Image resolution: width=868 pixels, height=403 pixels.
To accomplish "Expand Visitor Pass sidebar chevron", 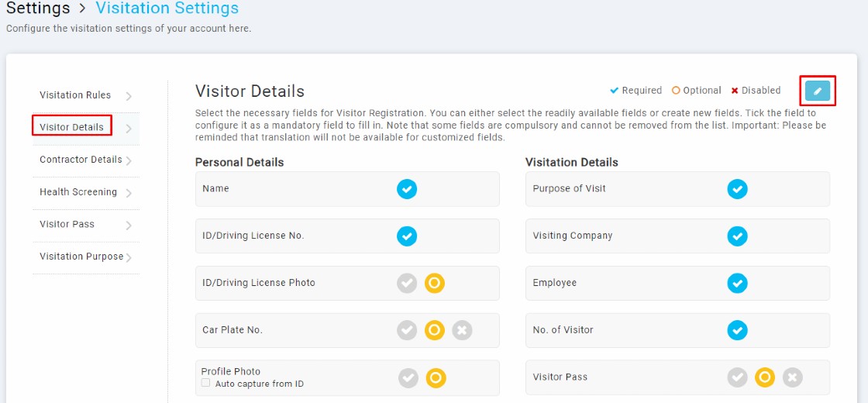I will [x=129, y=226].
